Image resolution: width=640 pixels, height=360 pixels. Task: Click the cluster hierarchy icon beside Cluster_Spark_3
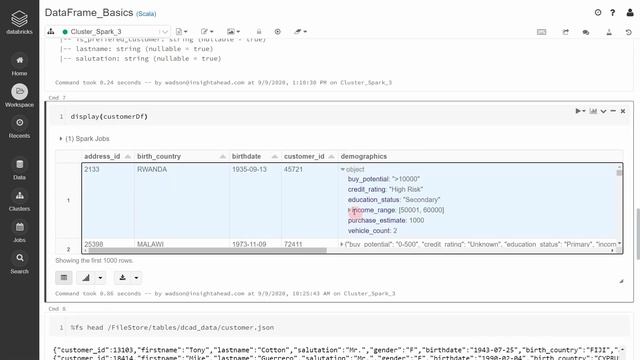[x=51, y=31]
